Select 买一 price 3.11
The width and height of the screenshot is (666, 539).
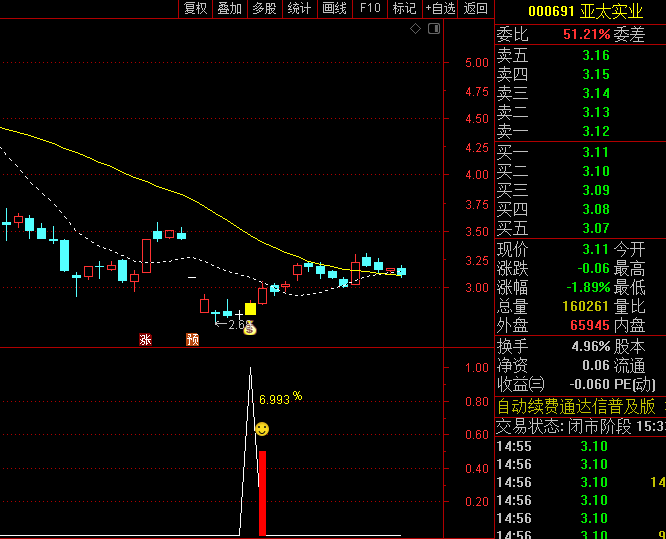pos(596,152)
